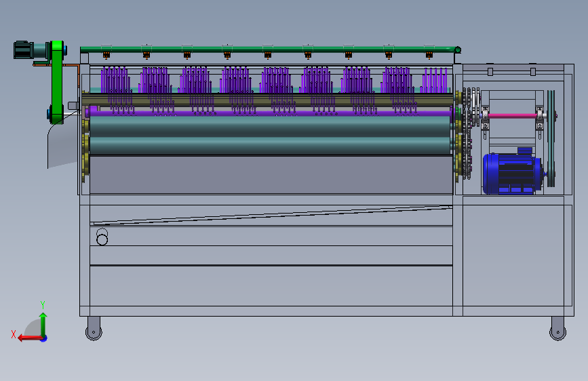Select the small teal gear motor at top left
Viewport: 588px width, 381px height.
[31, 50]
